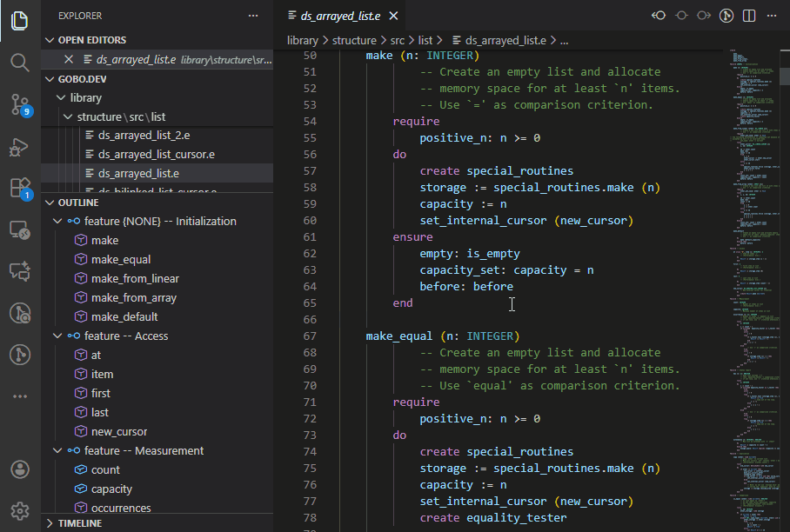Image resolution: width=790 pixels, height=532 pixels.
Task: Collapse feature -- Access outline group
Action: 57,336
